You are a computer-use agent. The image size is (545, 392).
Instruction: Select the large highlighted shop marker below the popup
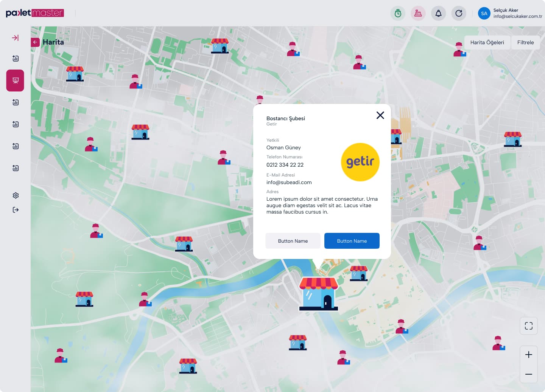coord(319,294)
